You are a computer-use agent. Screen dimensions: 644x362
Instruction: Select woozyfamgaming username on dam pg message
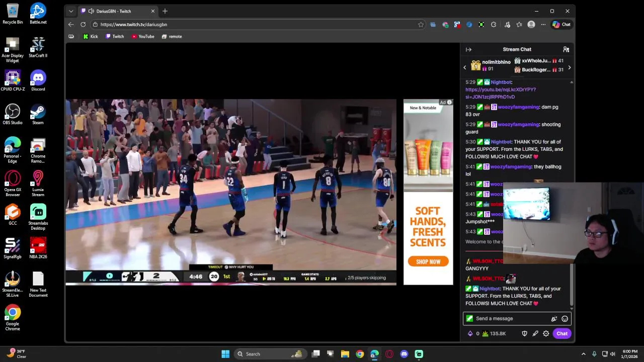(518, 107)
